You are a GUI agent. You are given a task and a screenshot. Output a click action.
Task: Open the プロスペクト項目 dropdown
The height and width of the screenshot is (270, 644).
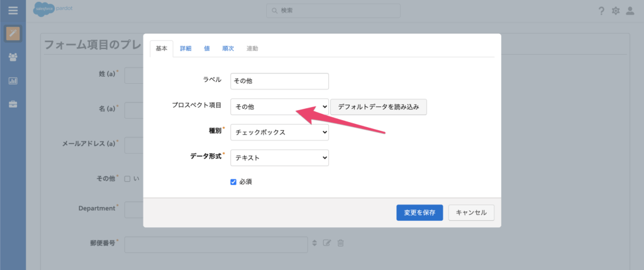[279, 106]
